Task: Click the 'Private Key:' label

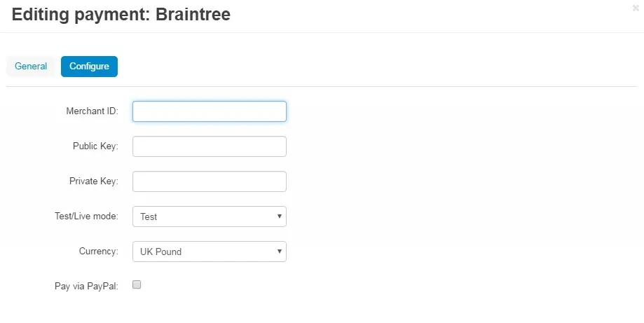Action: click(94, 181)
